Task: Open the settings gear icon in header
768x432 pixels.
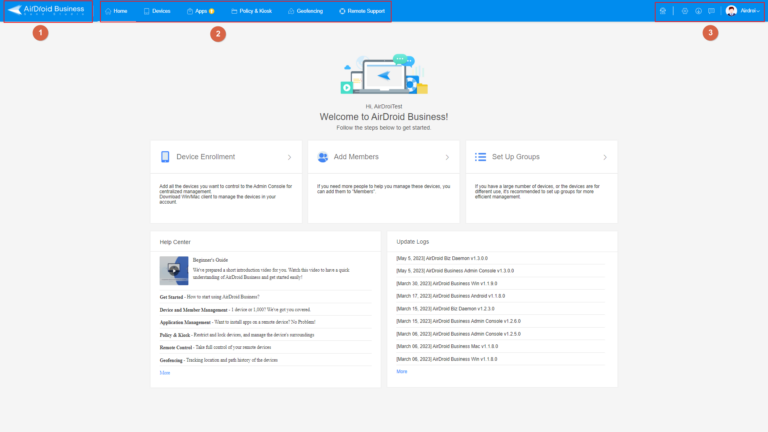Action: click(685, 10)
